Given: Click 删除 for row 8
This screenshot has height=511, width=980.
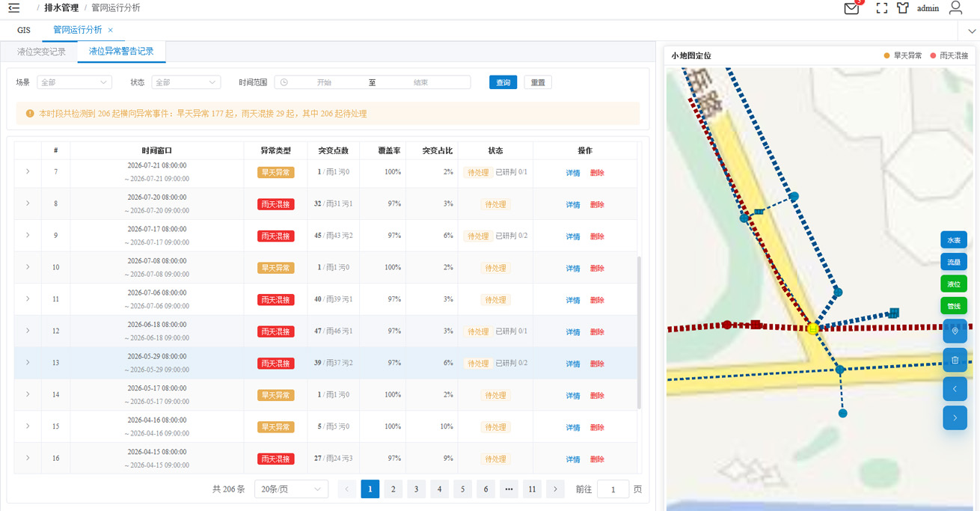Looking at the screenshot, I should [597, 204].
